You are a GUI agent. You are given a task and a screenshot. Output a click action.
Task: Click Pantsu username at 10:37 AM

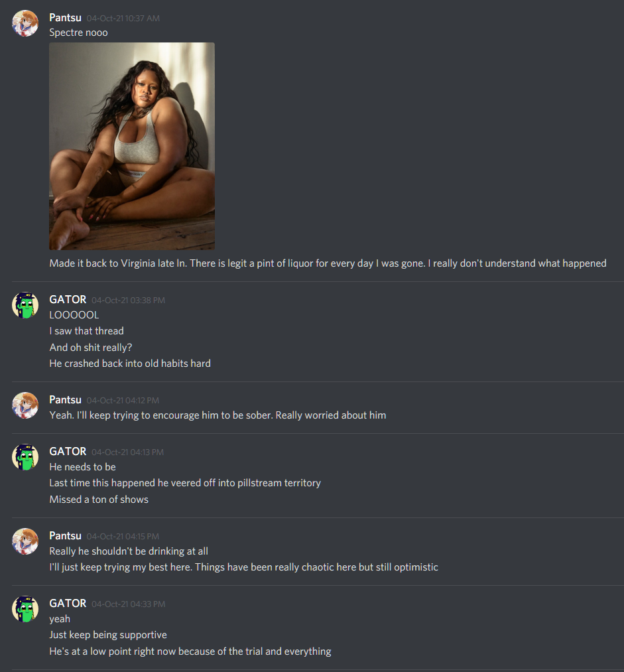(65, 18)
